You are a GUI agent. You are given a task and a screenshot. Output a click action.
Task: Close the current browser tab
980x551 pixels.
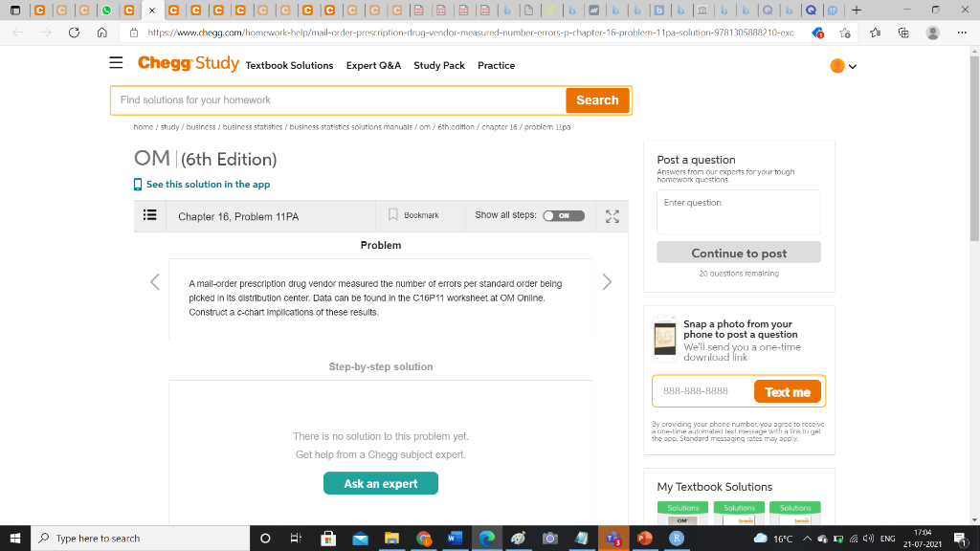[152, 11]
